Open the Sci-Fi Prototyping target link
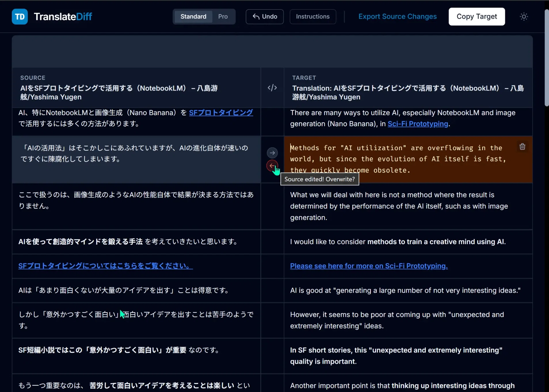Viewport: 549px width, 392px height. click(x=418, y=124)
